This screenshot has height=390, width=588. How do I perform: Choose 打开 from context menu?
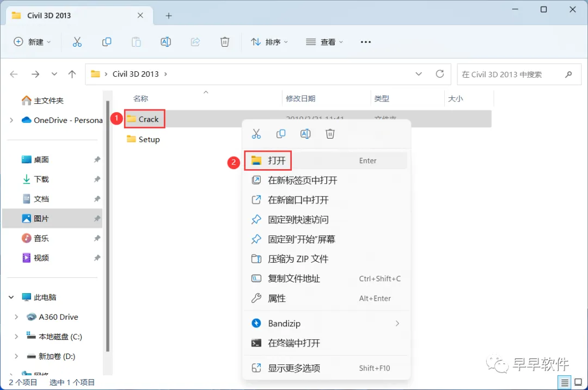click(326, 160)
